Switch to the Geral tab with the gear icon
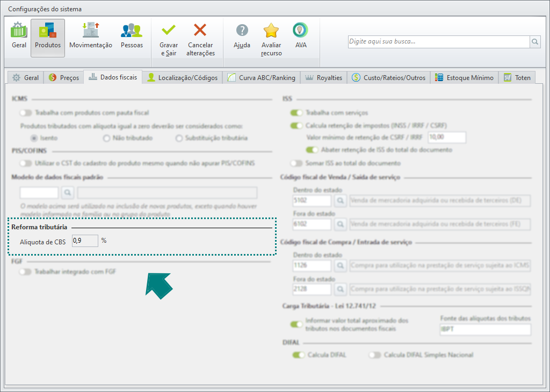Image resolution: width=550 pixels, height=392 pixels. pyautogui.click(x=26, y=77)
